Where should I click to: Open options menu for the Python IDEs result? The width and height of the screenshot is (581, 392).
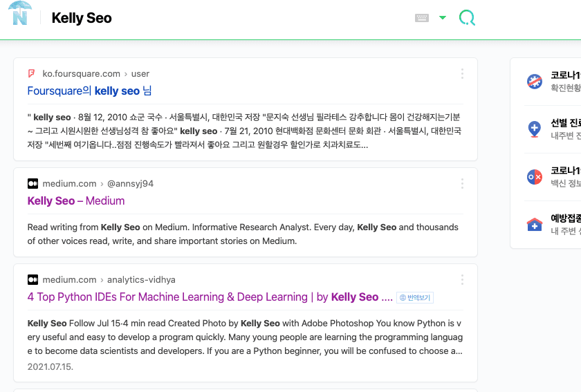[x=462, y=279]
